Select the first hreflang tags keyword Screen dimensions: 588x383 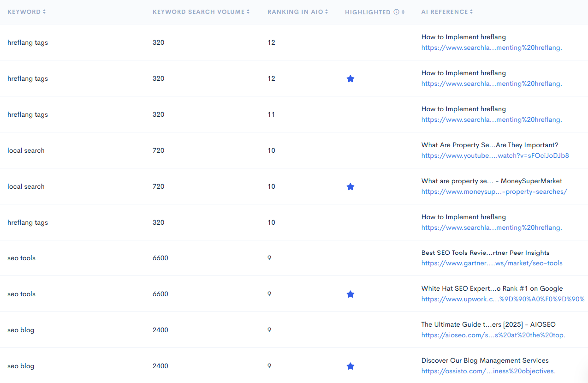(28, 42)
